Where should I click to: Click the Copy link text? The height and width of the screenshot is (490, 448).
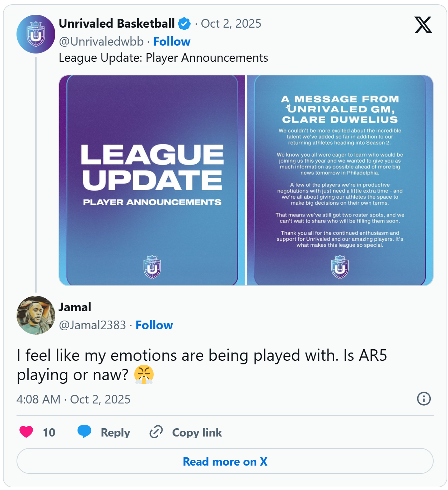tap(197, 433)
